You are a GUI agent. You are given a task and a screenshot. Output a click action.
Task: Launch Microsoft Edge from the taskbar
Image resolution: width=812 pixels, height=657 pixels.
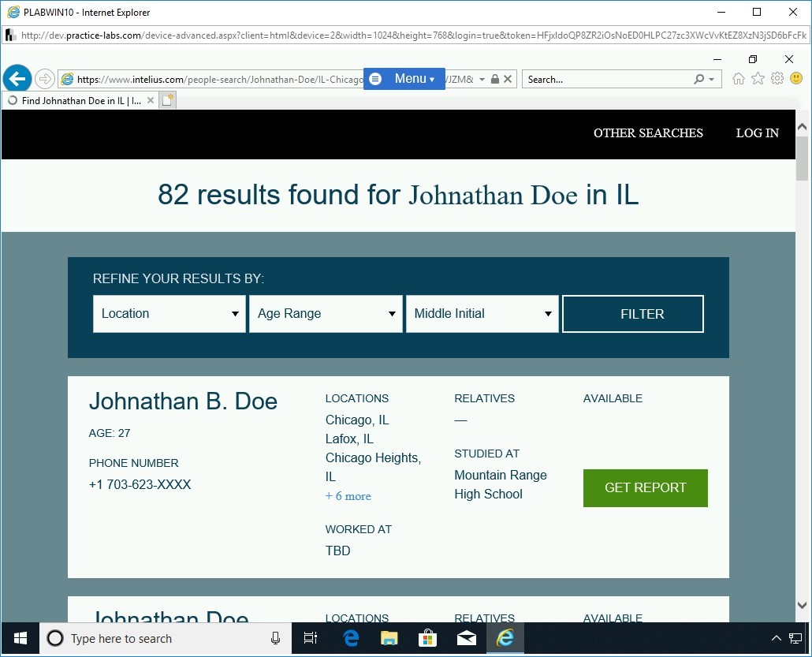click(x=350, y=638)
